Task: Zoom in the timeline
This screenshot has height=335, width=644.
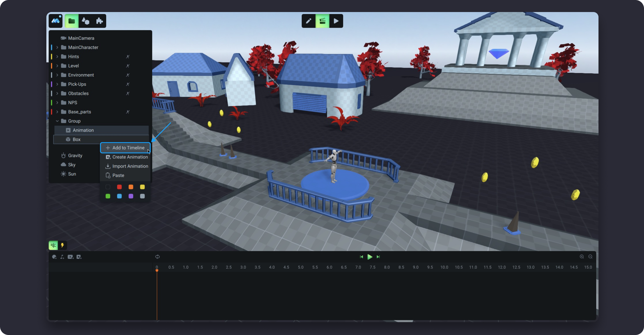Action: coord(582,257)
